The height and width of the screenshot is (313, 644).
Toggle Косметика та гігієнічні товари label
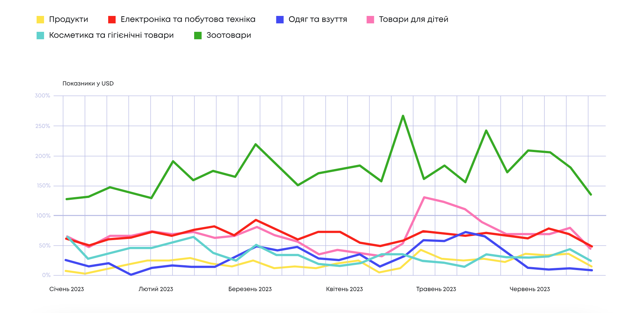111,35
